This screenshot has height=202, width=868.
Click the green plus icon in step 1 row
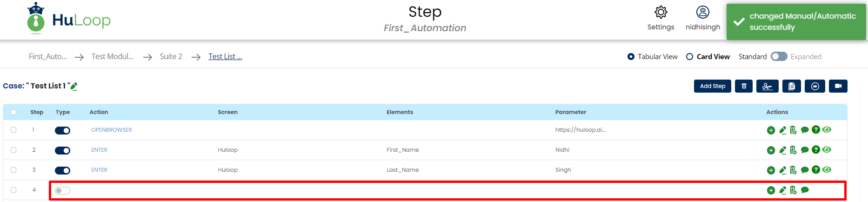(771, 130)
